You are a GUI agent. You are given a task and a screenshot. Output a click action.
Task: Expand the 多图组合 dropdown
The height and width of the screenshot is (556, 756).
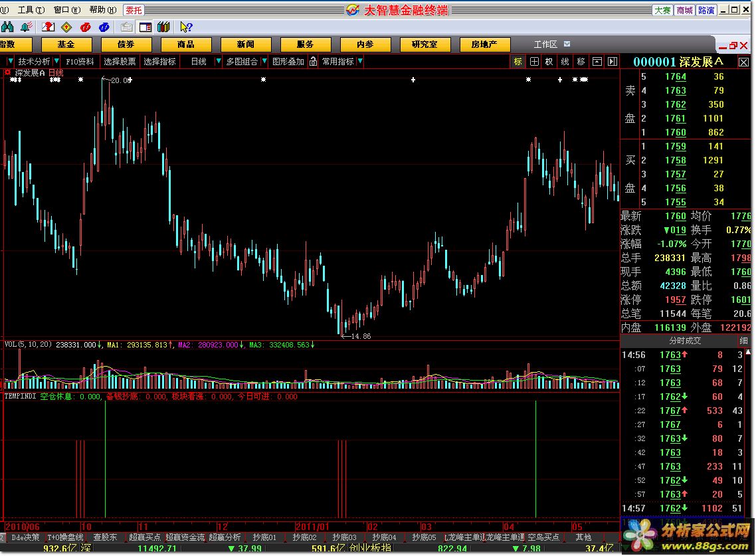click(264, 61)
